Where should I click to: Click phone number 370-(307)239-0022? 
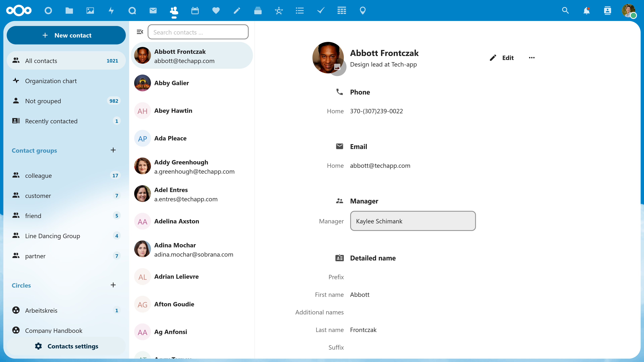pyautogui.click(x=376, y=111)
